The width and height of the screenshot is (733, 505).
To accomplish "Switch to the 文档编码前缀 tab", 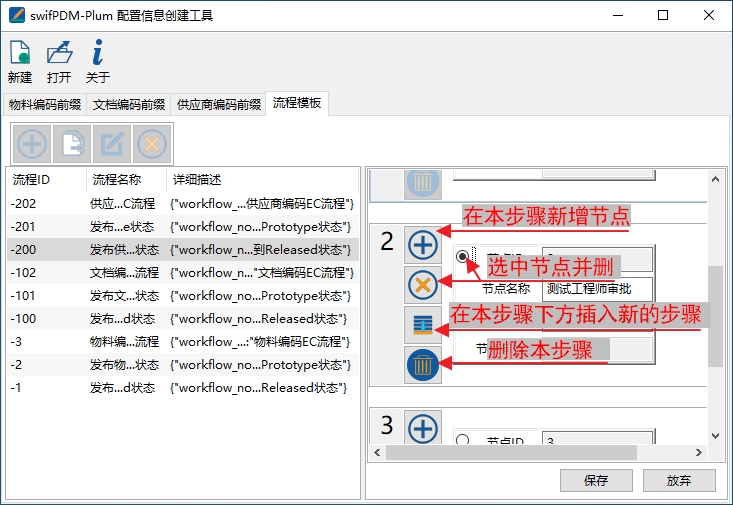I will (x=129, y=104).
